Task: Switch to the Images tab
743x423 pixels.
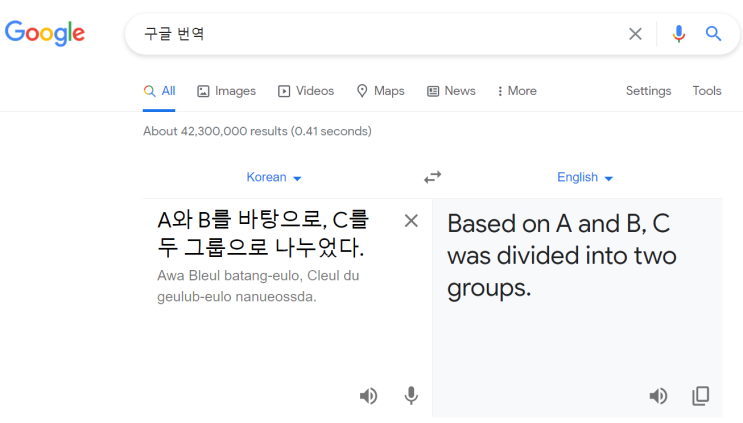Action: pos(227,91)
